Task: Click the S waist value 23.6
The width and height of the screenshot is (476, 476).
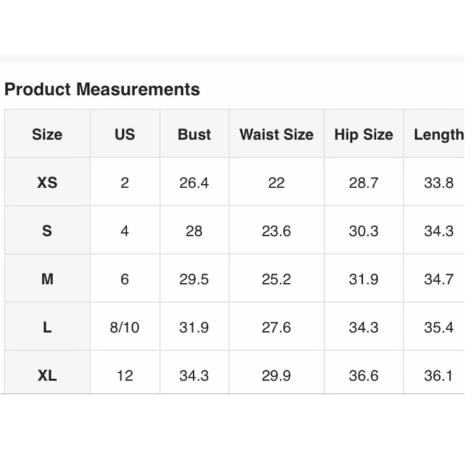Action: coord(277,231)
